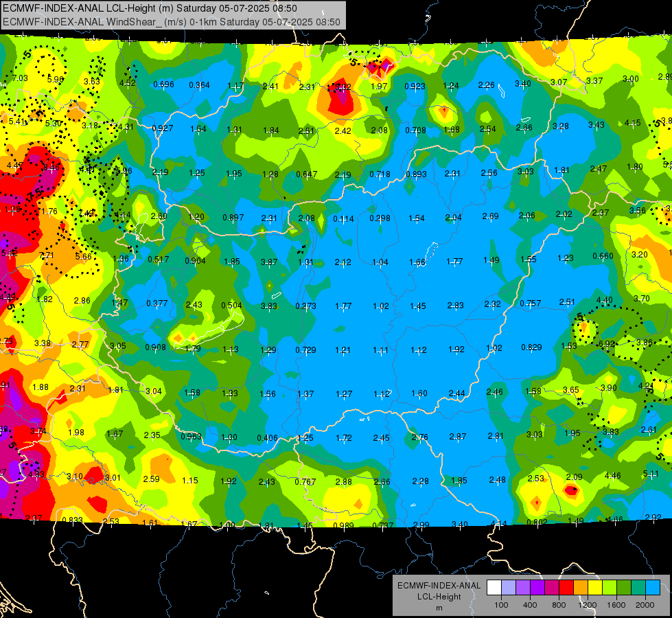This screenshot has height=618, width=672.
Task: Click the 800 label under the legend
Action: (x=559, y=605)
